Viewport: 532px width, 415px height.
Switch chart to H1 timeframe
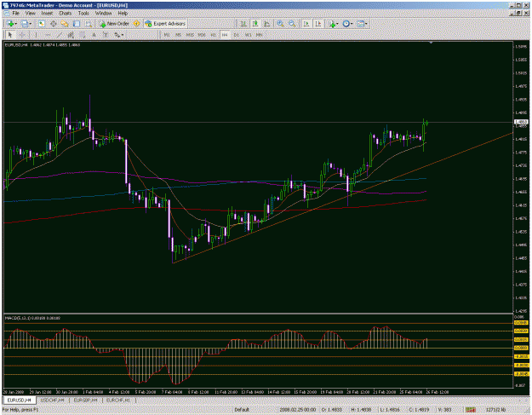[x=213, y=35]
